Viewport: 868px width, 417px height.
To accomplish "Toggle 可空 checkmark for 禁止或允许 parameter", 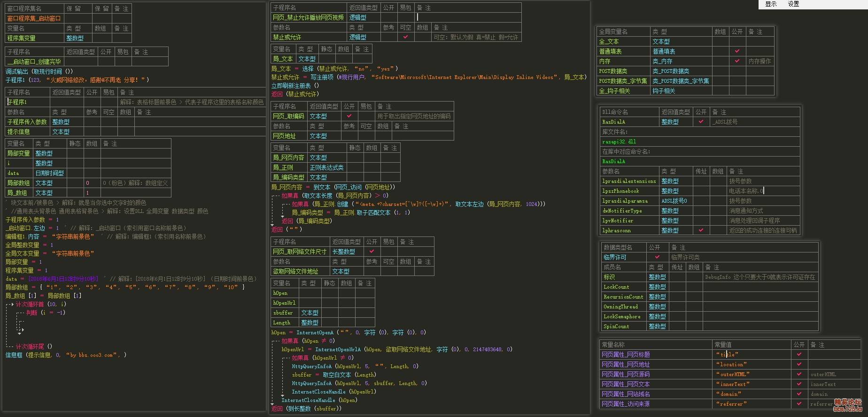I will click(405, 37).
